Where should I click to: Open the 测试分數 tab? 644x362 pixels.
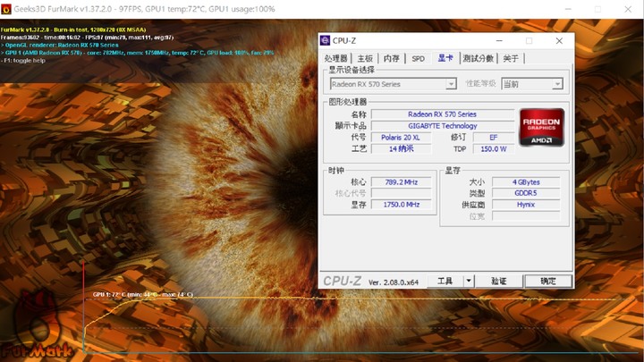[478, 58]
